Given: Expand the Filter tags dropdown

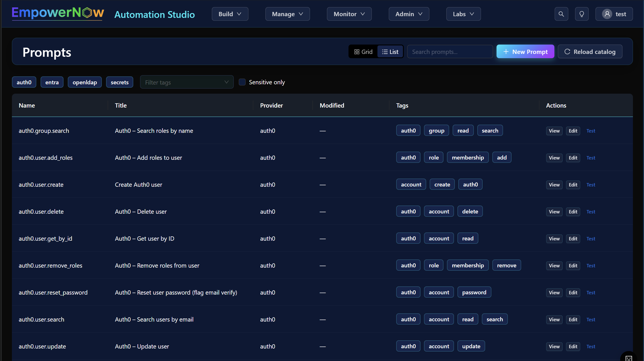Looking at the screenshot, I should click(x=186, y=82).
